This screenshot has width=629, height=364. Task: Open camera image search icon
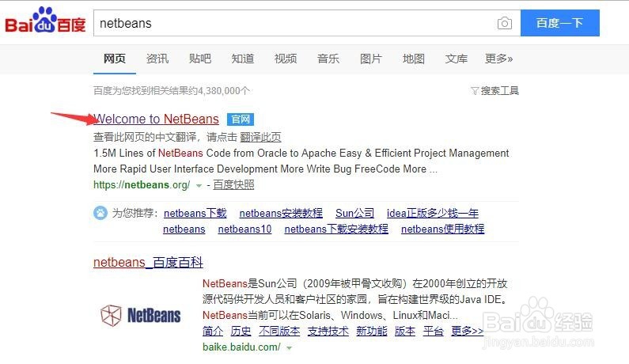point(504,23)
